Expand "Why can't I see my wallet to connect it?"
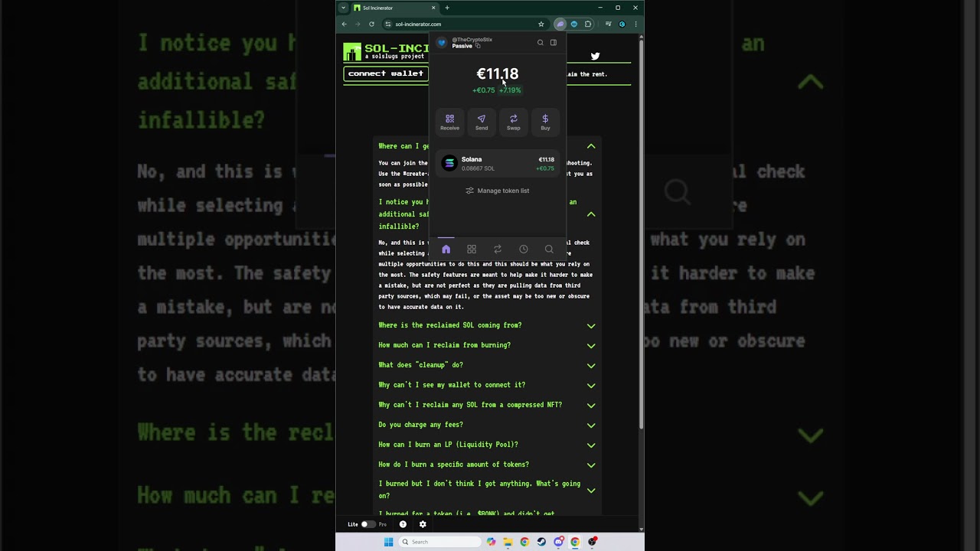This screenshot has height=551, width=980. 487,385
